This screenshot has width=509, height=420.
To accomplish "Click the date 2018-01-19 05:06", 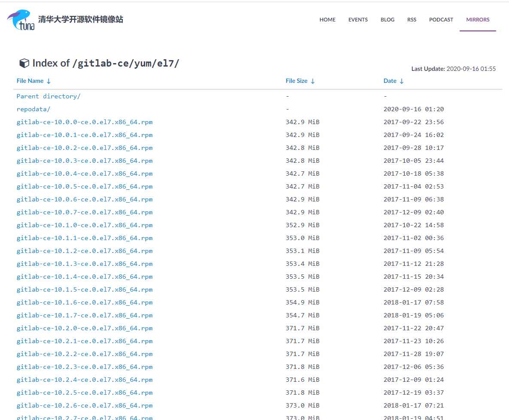I will pos(414,315).
